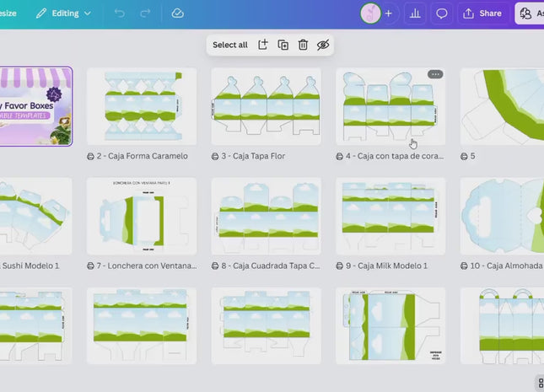Select the Sushi Modelo 1 page thumbnail

pos(36,216)
